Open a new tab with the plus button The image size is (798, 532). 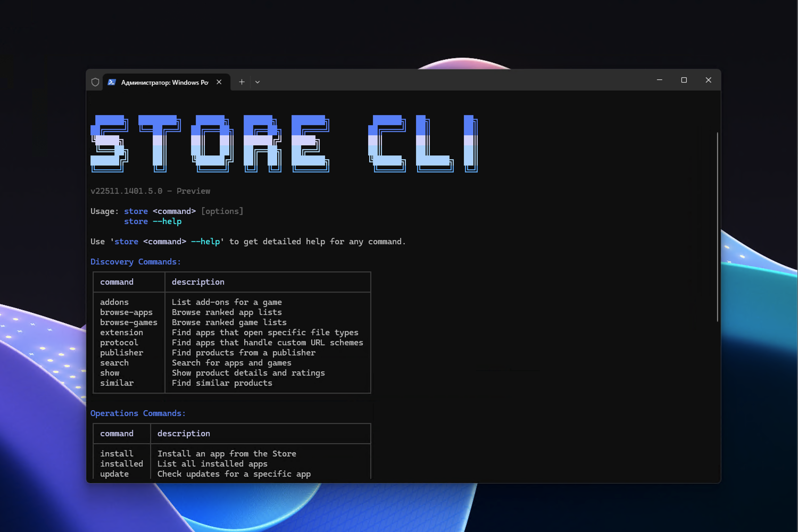pyautogui.click(x=242, y=82)
